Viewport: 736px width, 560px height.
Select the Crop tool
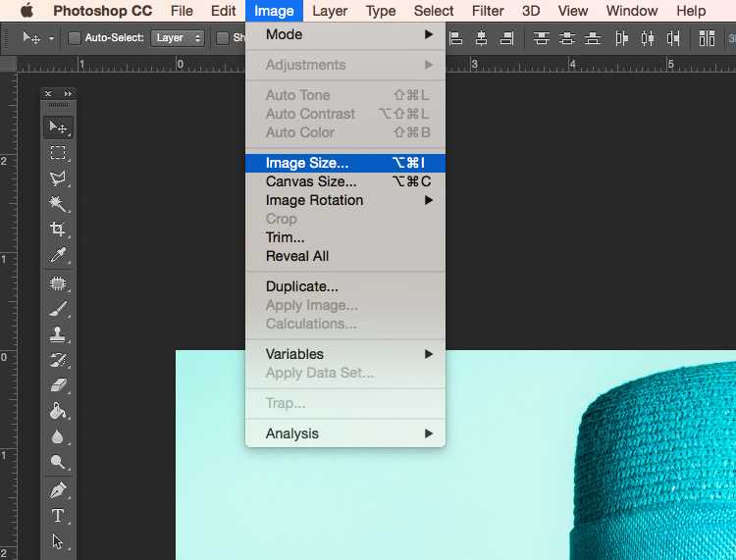point(58,229)
